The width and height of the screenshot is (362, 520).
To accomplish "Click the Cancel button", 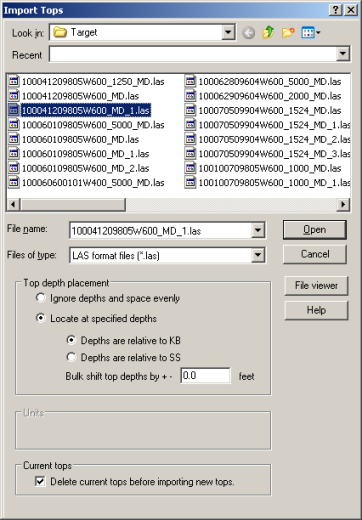I will point(315,254).
